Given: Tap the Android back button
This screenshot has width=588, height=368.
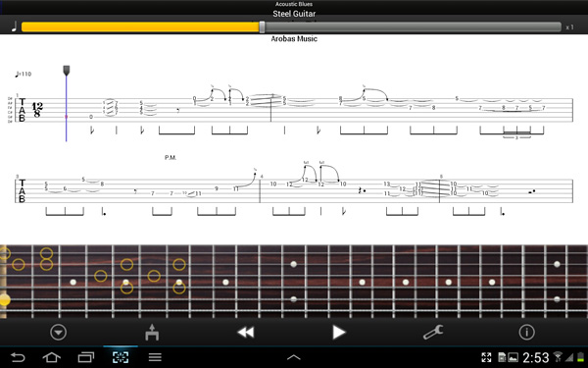Looking at the screenshot, I should (18, 357).
